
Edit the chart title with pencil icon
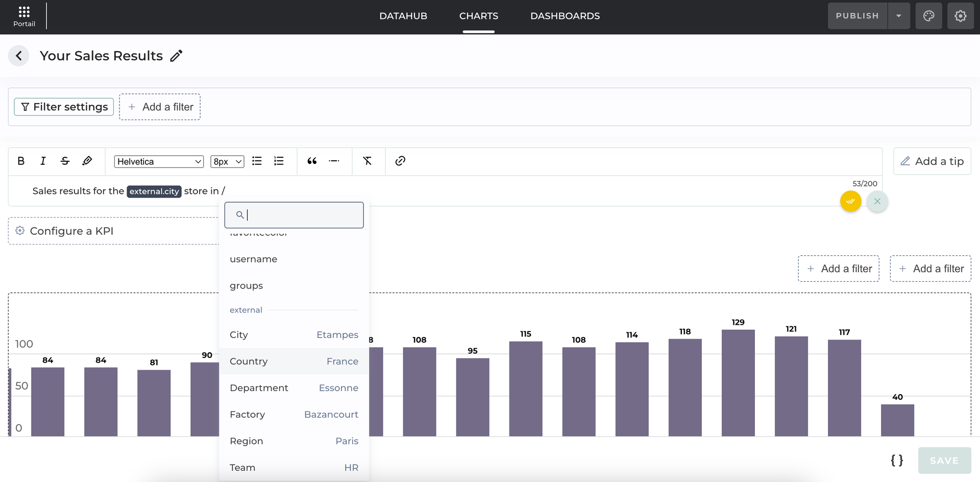pyautogui.click(x=176, y=56)
